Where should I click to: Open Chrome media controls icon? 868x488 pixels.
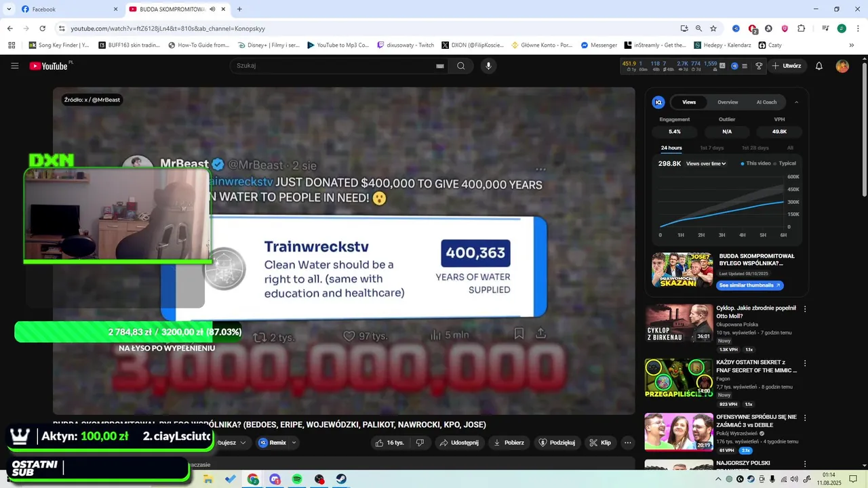point(825,28)
